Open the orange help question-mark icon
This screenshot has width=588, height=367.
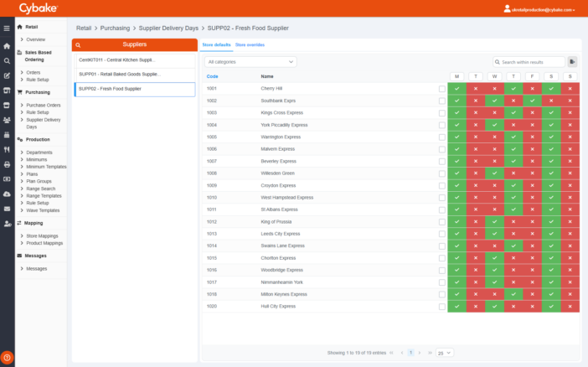[7, 358]
